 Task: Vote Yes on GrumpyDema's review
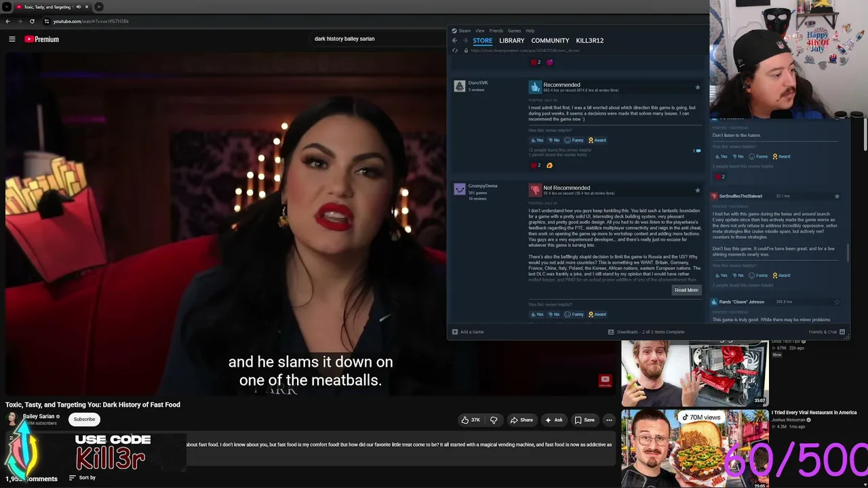point(537,314)
